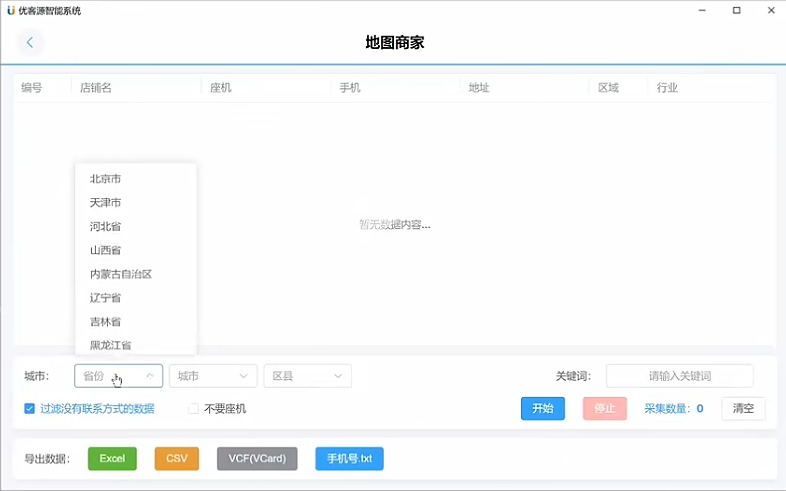This screenshot has height=491, width=786.
Task: Open the 区县 district dropdown
Action: [x=307, y=376]
